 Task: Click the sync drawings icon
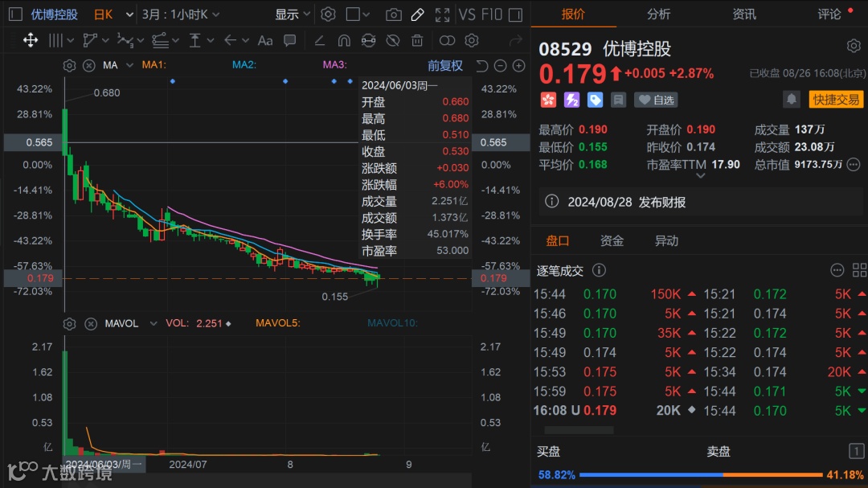pos(368,40)
